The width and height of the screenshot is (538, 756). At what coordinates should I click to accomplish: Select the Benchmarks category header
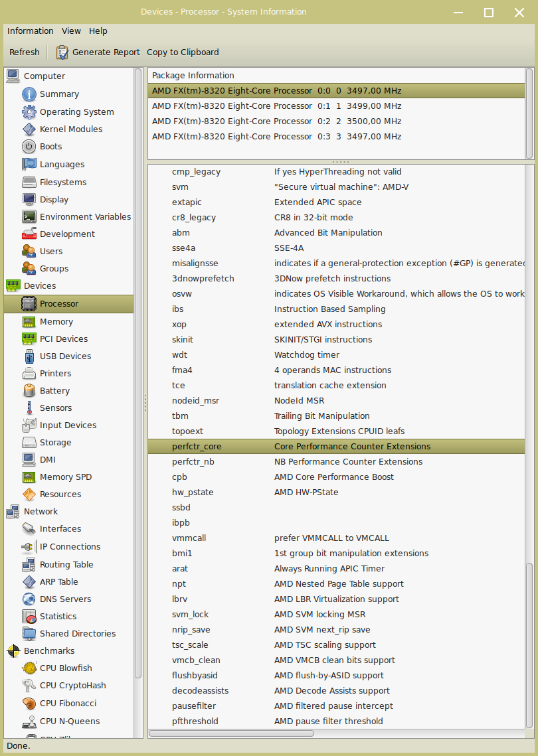(68, 651)
